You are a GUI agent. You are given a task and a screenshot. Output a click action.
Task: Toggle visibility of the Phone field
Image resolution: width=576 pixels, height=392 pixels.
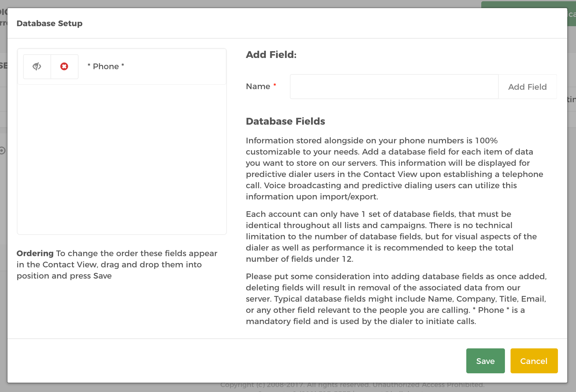37,66
